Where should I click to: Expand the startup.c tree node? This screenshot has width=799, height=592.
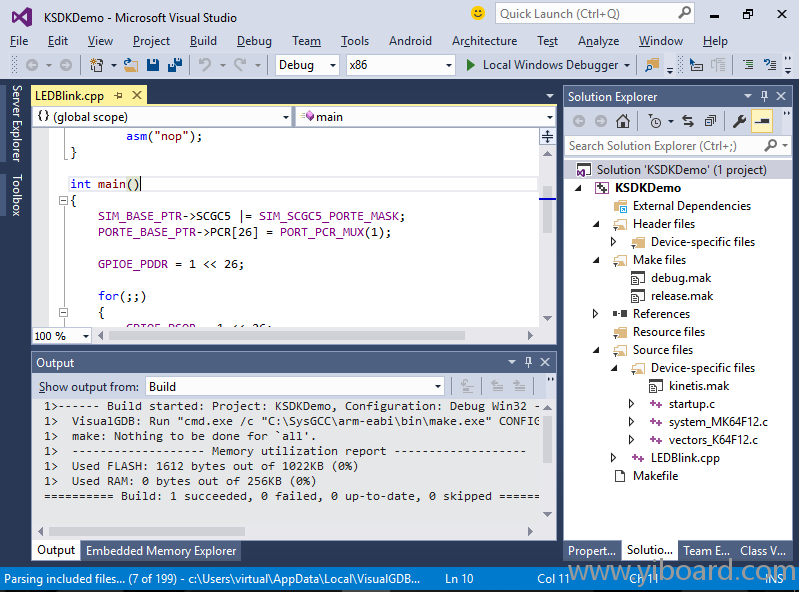[x=631, y=404]
